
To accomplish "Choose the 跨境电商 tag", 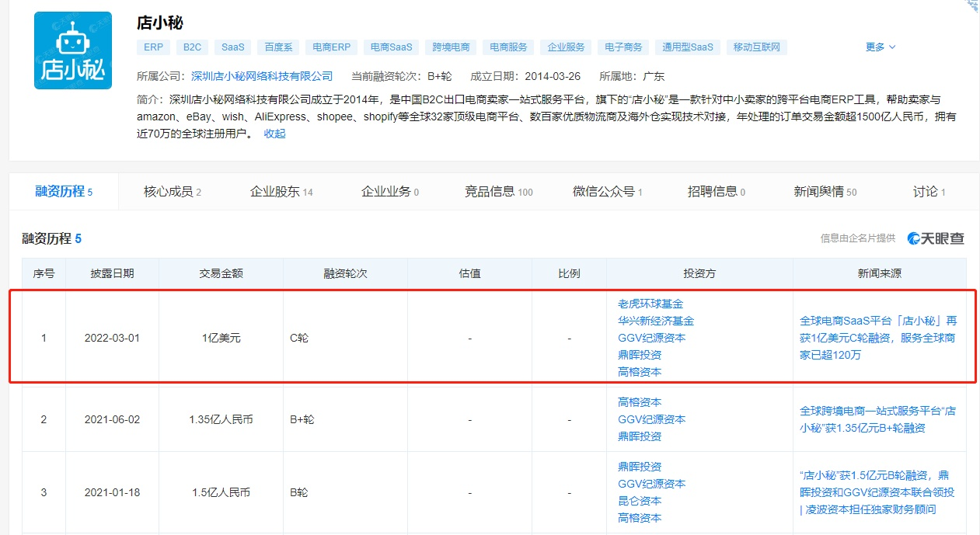I will (451, 47).
